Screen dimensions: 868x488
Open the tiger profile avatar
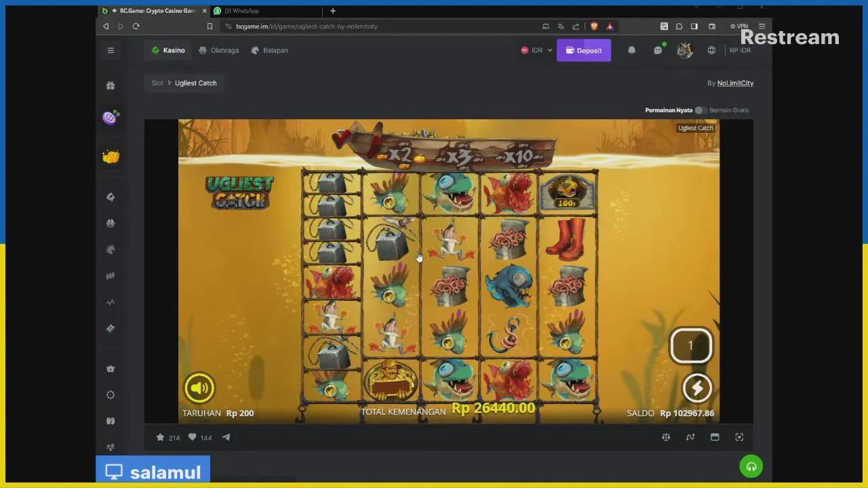click(x=684, y=50)
